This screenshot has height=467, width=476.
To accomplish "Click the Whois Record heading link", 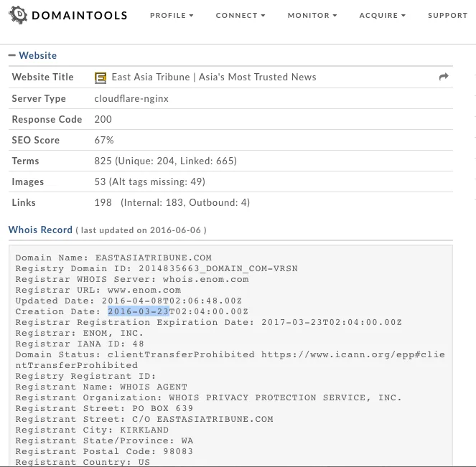I will pos(40,230).
